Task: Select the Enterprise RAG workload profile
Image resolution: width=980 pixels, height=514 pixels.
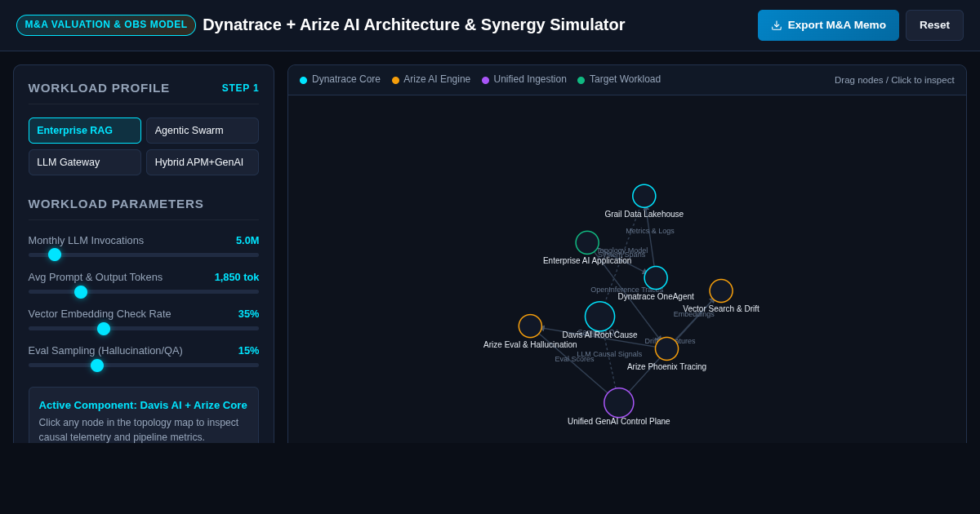Action: [x=85, y=131]
